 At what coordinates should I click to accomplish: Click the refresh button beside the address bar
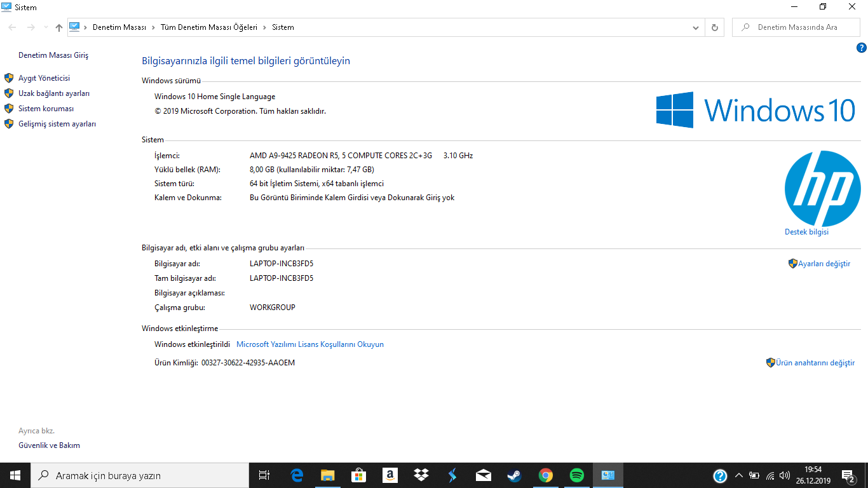[715, 27]
